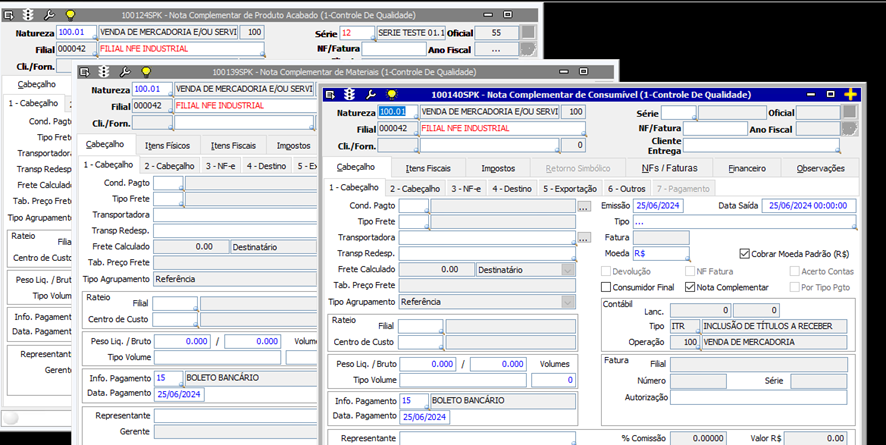Click the Emissão date field
This screenshot has width=886, height=445.
pyautogui.click(x=657, y=205)
